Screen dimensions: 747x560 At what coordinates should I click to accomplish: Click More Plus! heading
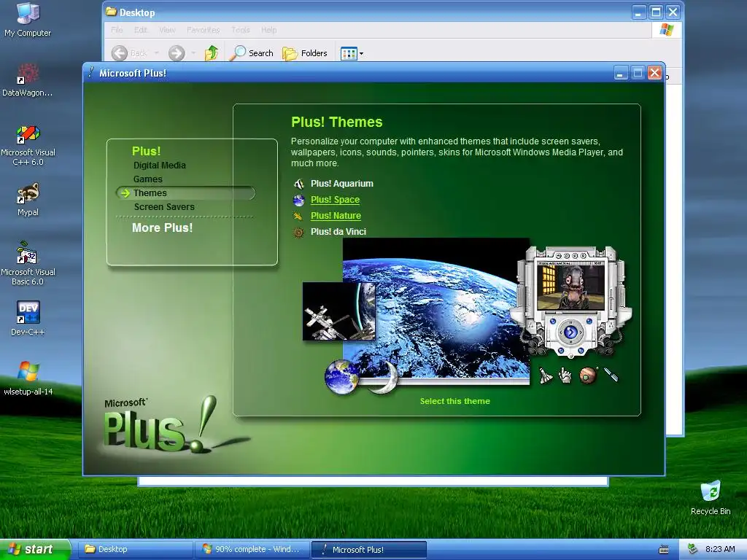tap(163, 227)
